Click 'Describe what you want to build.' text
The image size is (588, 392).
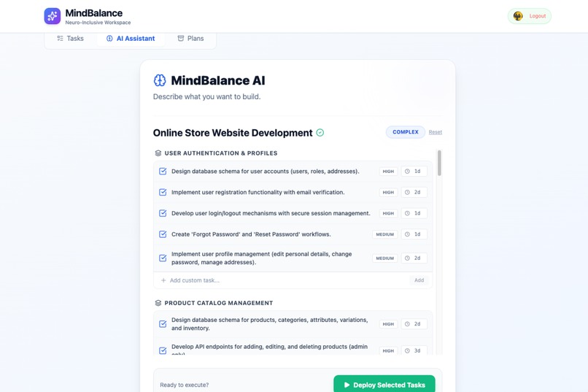tap(206, 97)
